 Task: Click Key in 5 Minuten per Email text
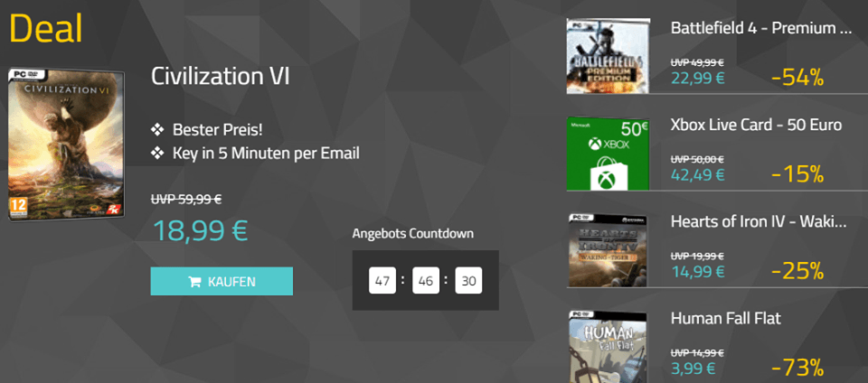[x=266, y=153]
